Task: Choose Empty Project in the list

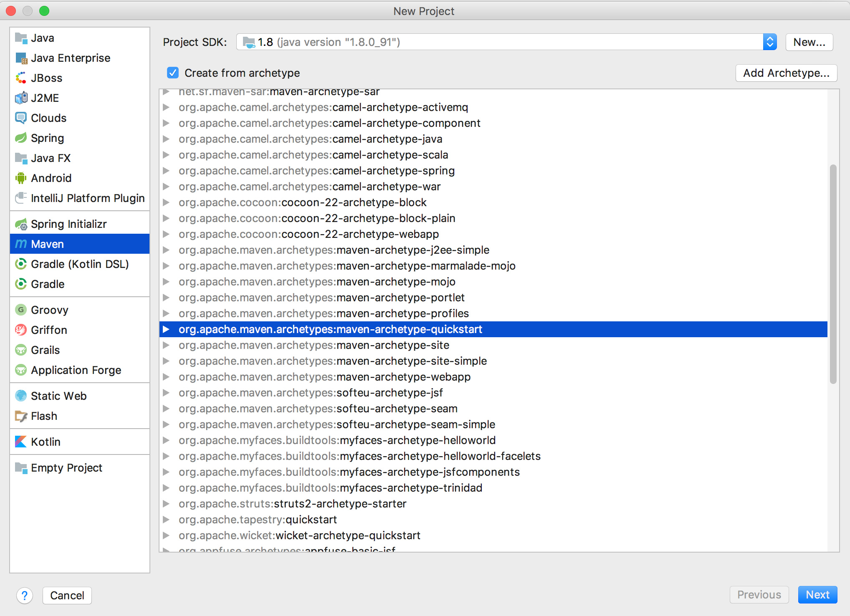Action: coord(66,468)
